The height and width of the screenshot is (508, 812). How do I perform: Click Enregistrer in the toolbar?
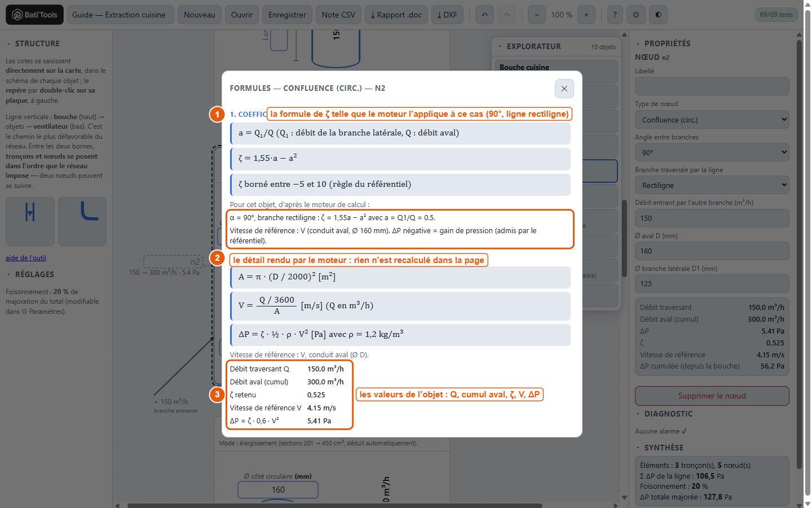click(287, 15)
